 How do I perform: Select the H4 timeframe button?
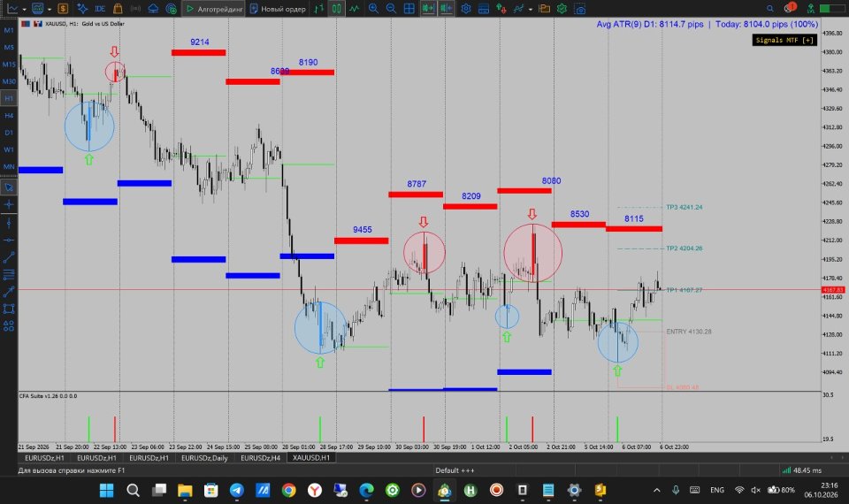coord(9,115)
